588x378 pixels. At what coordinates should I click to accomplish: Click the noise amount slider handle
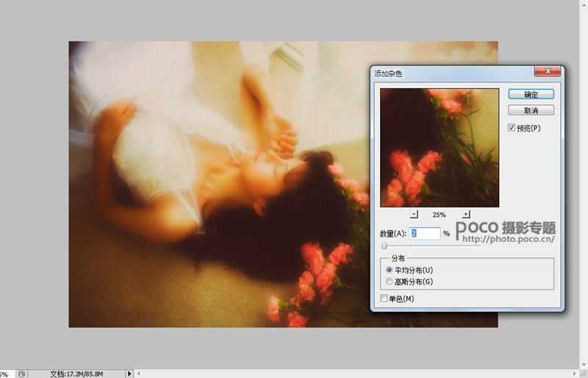[384, 246]
